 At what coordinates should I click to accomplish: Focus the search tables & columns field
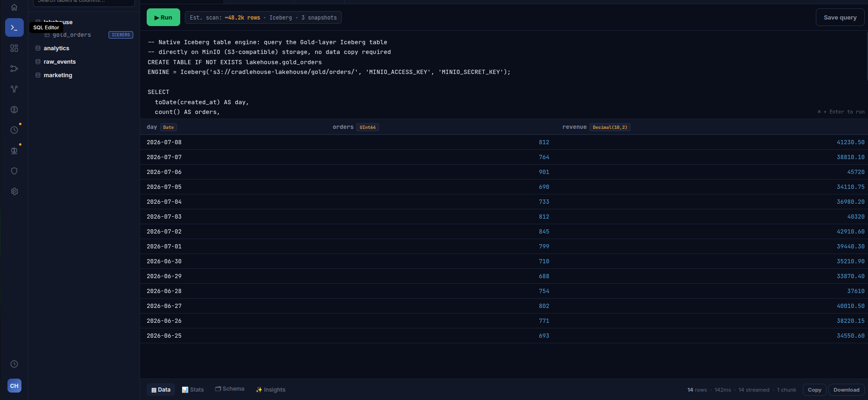coord(84,2)
